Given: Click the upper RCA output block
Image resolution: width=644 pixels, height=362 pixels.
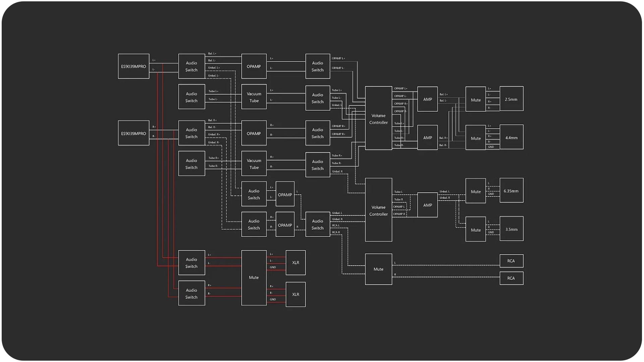Looking at the screenshot, I should pyautogui.click(x=511, y=261).
